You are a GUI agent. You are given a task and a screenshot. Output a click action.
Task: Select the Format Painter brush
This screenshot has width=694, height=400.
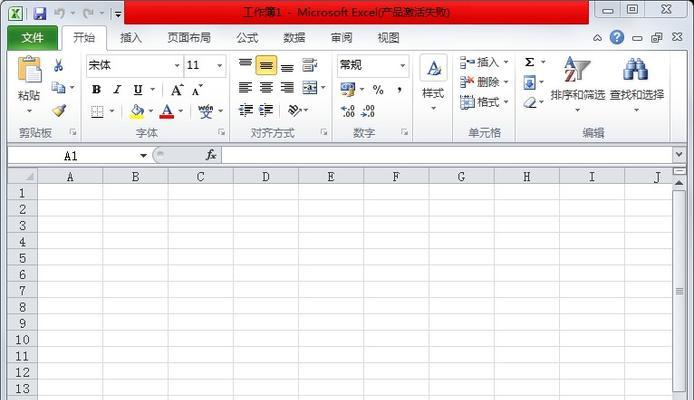(x=59, y=110)
